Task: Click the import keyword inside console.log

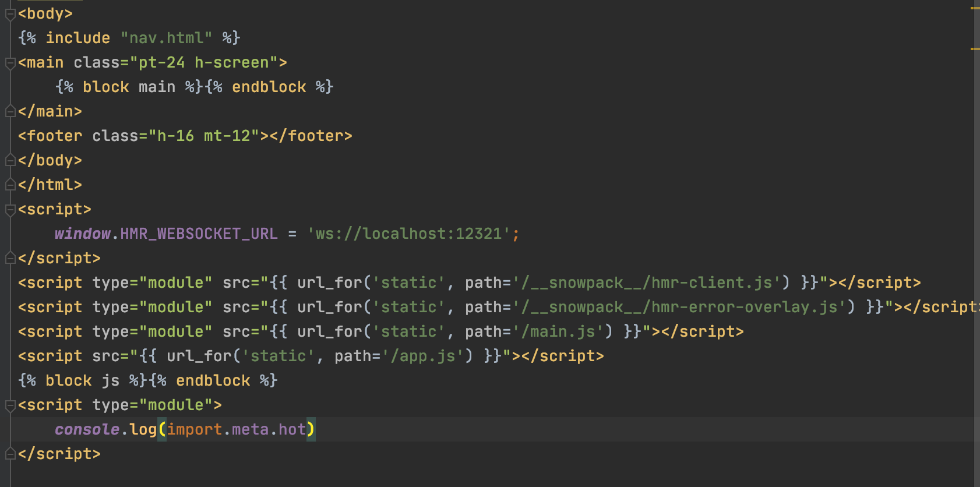Action: coord(195,429)
